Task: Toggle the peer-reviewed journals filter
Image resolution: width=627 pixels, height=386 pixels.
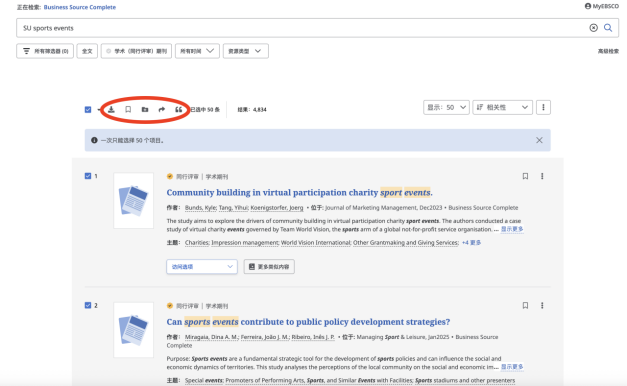Action: pyautogui.click(x=136, y=51)
